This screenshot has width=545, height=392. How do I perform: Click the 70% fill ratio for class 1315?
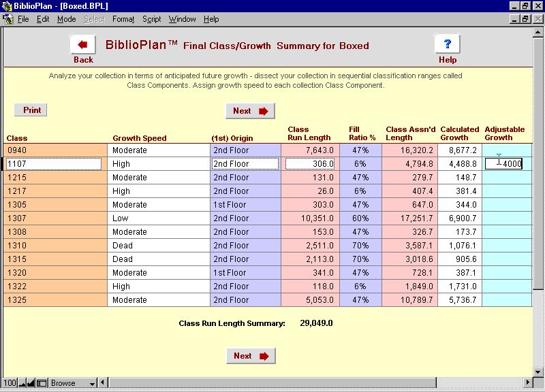click(360, 259)
